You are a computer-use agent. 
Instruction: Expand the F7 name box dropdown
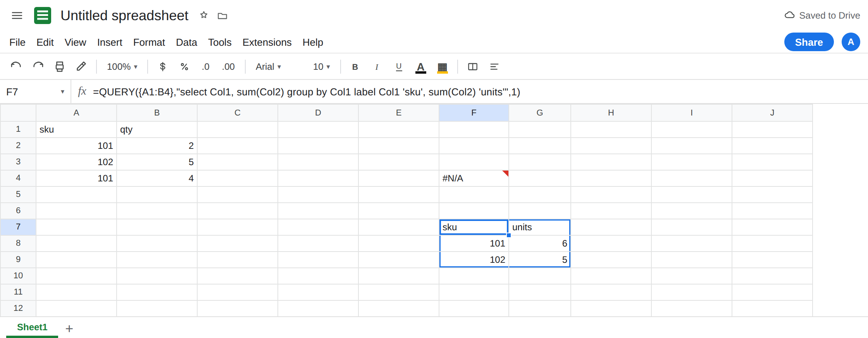62,92
